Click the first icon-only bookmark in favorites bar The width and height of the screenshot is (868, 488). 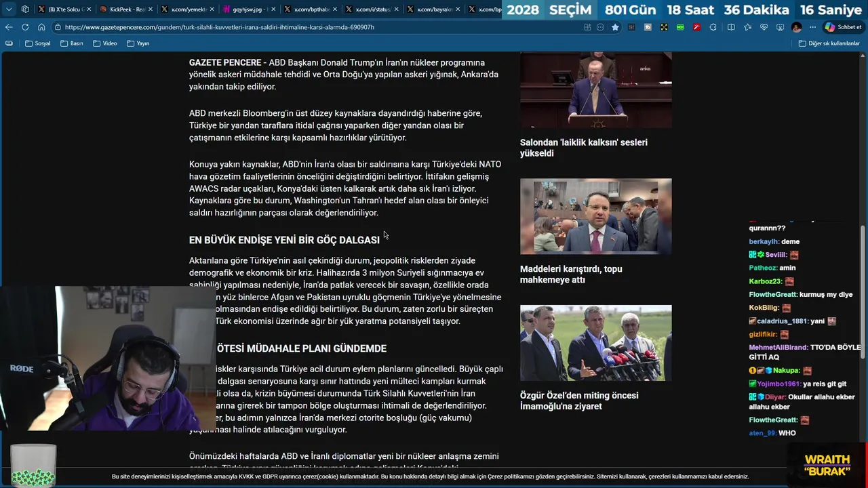coord(9,43)
